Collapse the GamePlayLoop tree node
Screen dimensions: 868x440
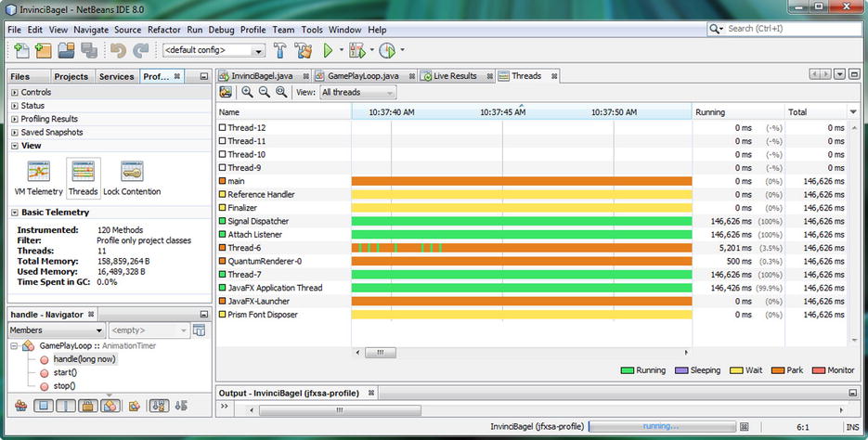15,346
